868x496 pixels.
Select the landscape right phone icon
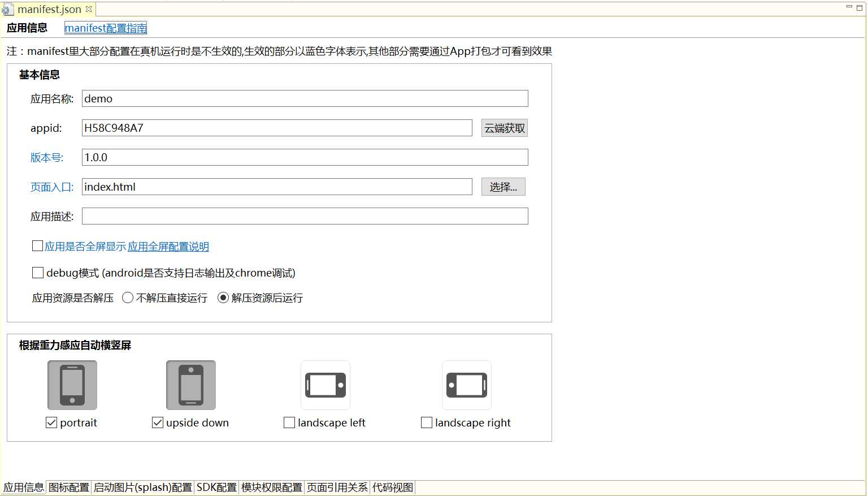(x=467, y=385)
